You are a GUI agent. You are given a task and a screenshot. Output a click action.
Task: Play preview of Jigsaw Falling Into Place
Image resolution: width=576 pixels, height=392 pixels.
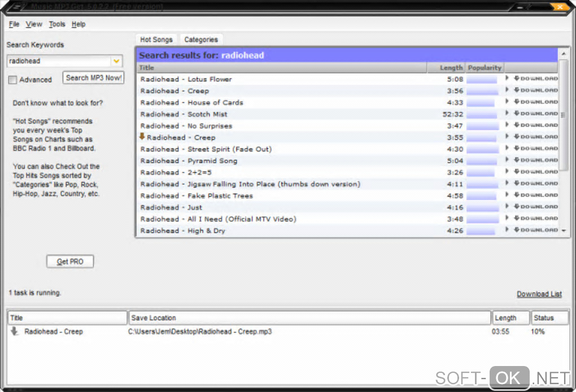coord(507,183)
